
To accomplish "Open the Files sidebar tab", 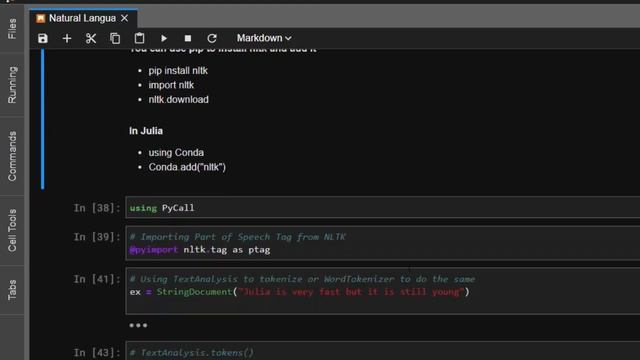I will pyautogui.click(x=12, y=29).
